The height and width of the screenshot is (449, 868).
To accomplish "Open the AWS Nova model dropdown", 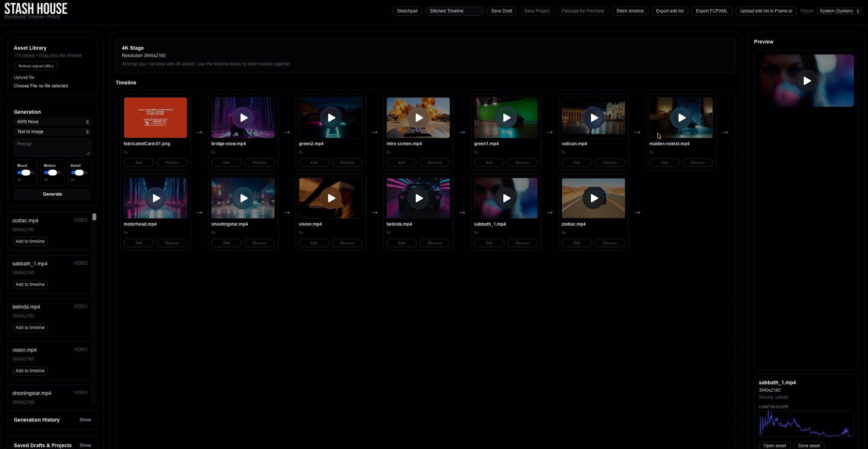I will coord(52,122).
